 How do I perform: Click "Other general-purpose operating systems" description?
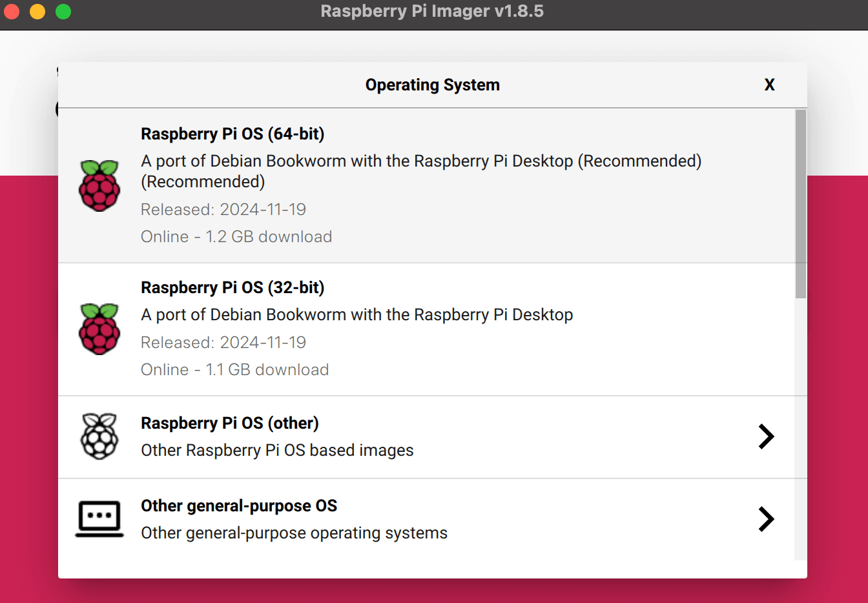coord(294,533)
